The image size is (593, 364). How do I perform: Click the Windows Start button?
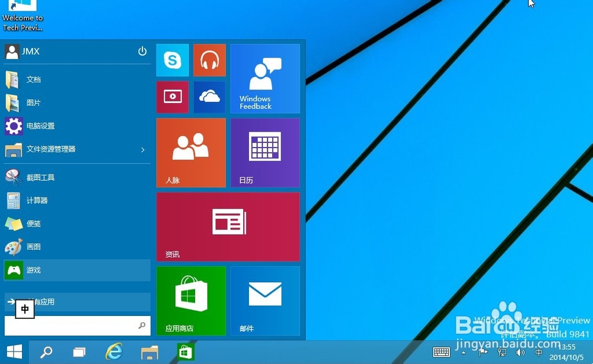coord(14,352)
